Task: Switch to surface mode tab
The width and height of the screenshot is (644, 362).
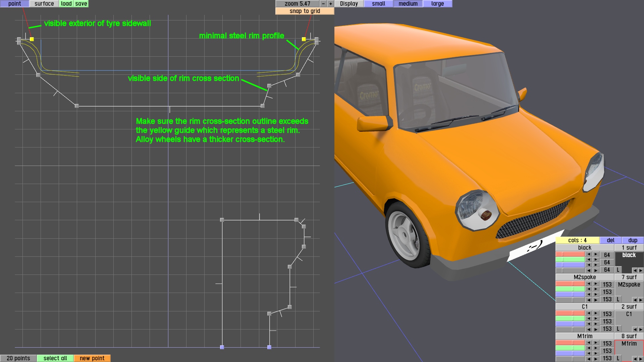Action: (x=44, y=4)
